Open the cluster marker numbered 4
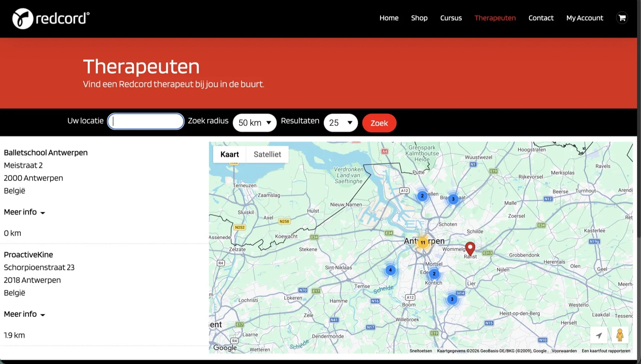Image resolution: width=641 pixels, height=364 pixels. point(390,270)
